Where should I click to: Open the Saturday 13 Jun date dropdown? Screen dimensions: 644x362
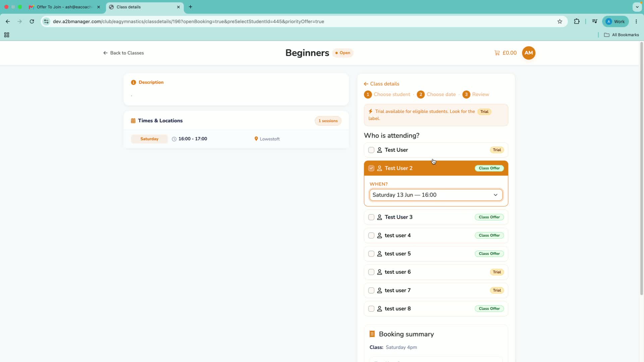point(436,195)
